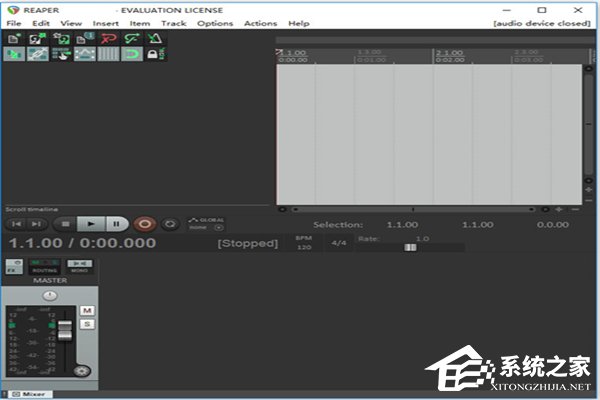This screenshot has width=600, height=400.
Task: Open the Options menu
Action: click(215, 23)
